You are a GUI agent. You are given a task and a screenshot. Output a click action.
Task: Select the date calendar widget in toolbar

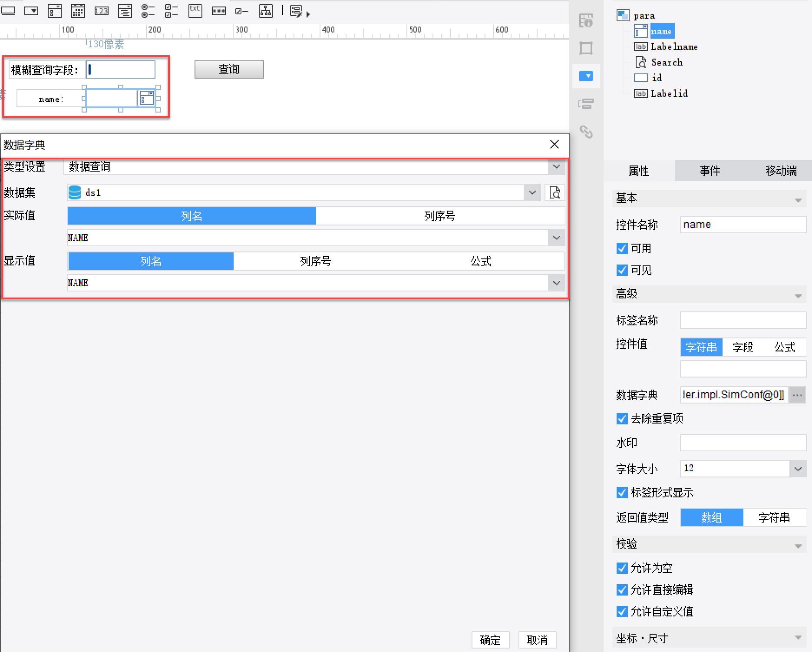click(78, 11)
